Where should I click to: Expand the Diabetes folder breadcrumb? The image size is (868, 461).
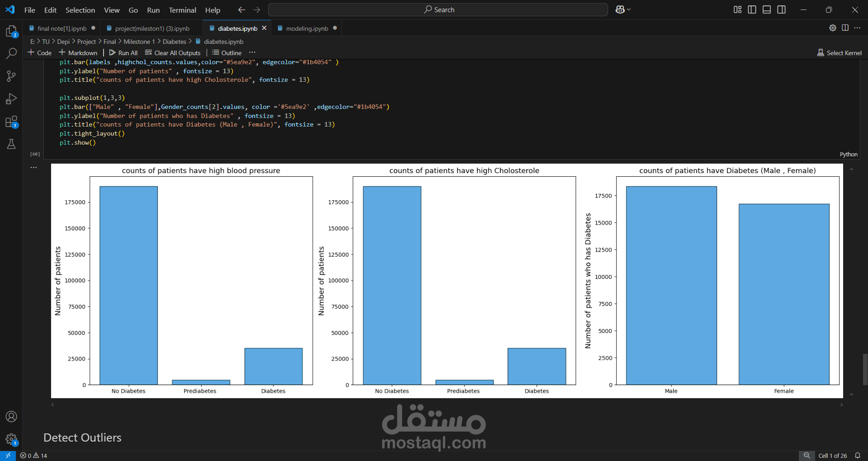tap(175, 42)
